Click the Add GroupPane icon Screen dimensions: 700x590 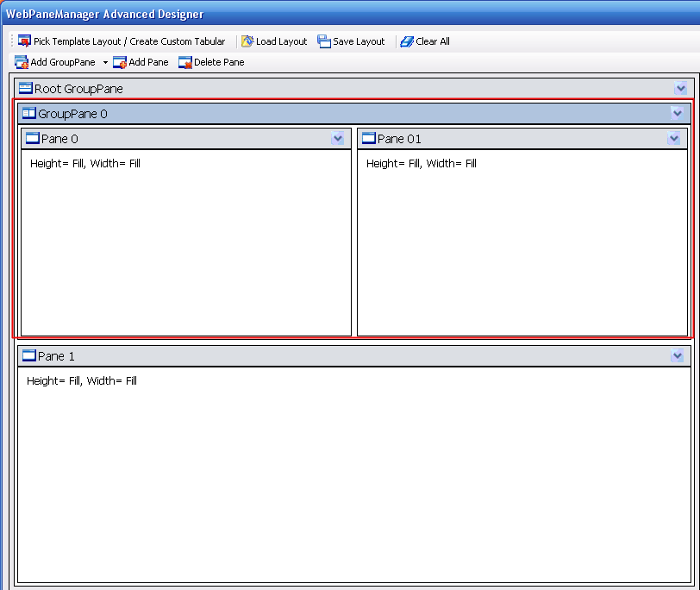click(22, 62)
